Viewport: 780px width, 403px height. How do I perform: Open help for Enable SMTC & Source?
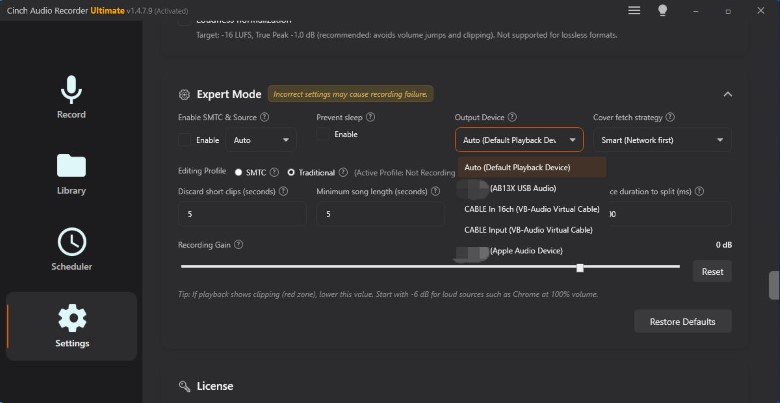[x=265, y=117]
